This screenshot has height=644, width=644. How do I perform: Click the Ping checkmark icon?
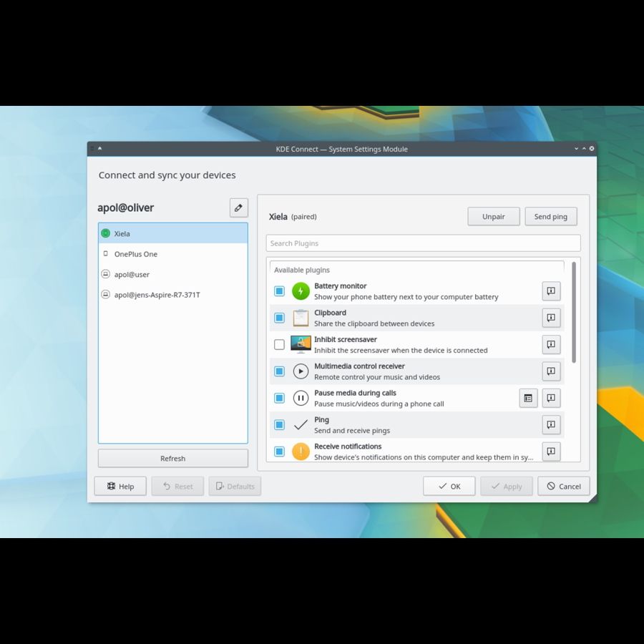(x=301, y=424)
